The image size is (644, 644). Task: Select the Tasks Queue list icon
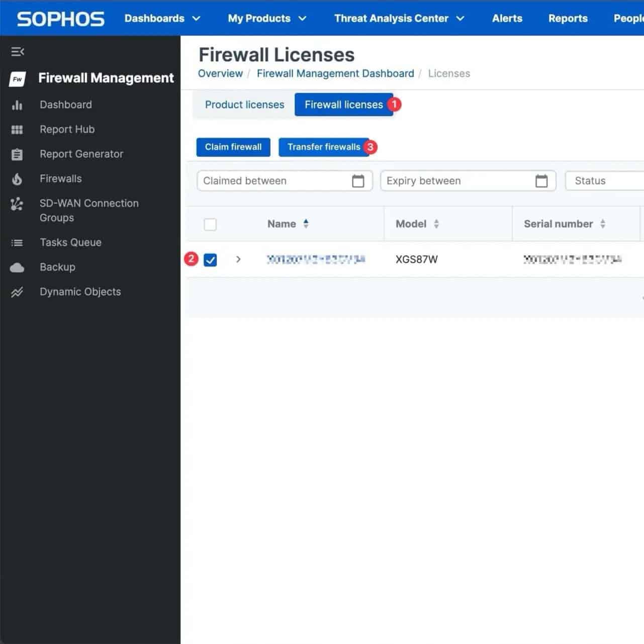(17, 242)
